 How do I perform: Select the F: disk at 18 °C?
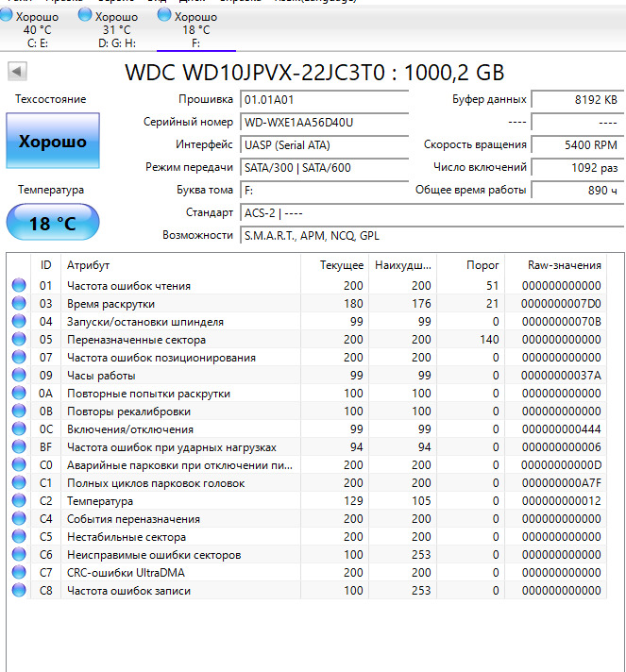coord(195,29)
